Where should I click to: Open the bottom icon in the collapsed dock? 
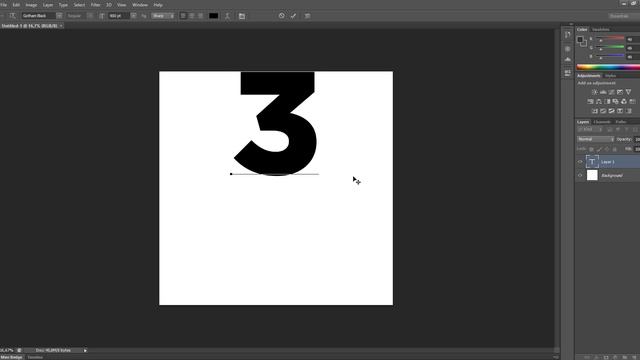(x=568, y=72)
